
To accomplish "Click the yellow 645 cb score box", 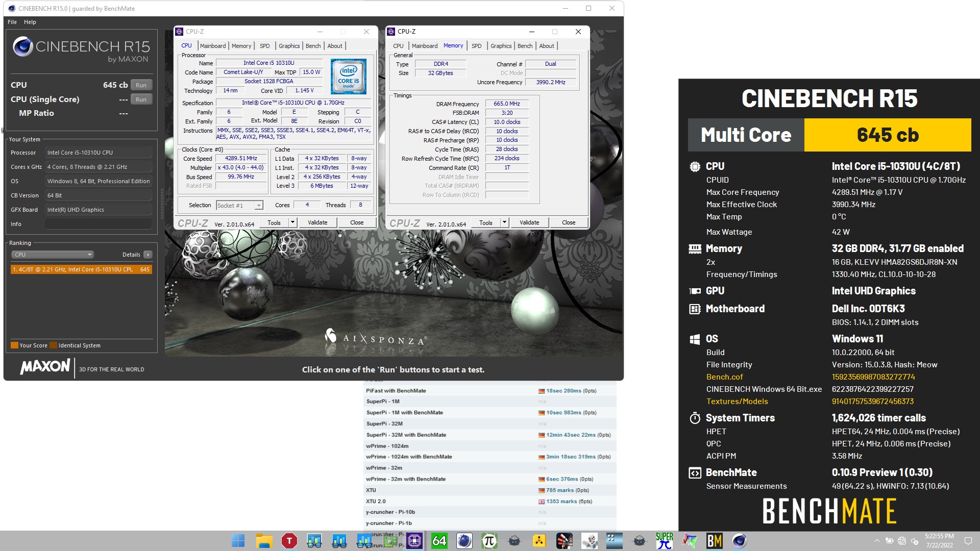I will (888, 135).
